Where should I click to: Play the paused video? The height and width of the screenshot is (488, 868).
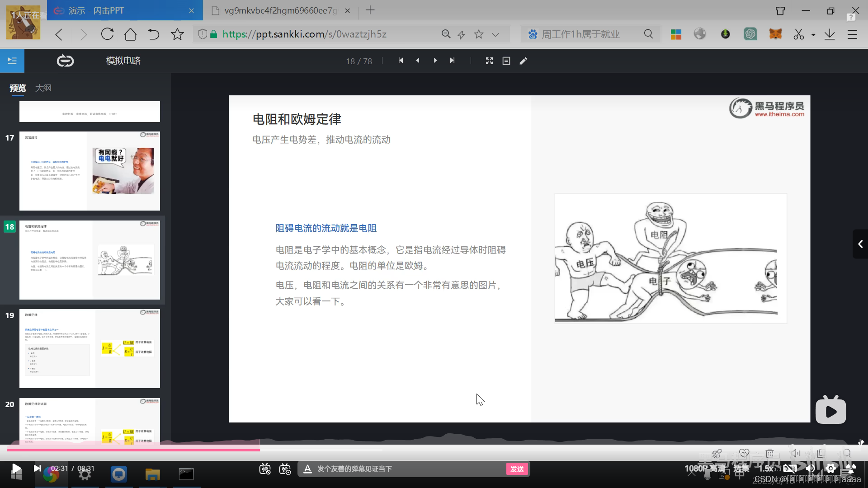click(16, 469)
